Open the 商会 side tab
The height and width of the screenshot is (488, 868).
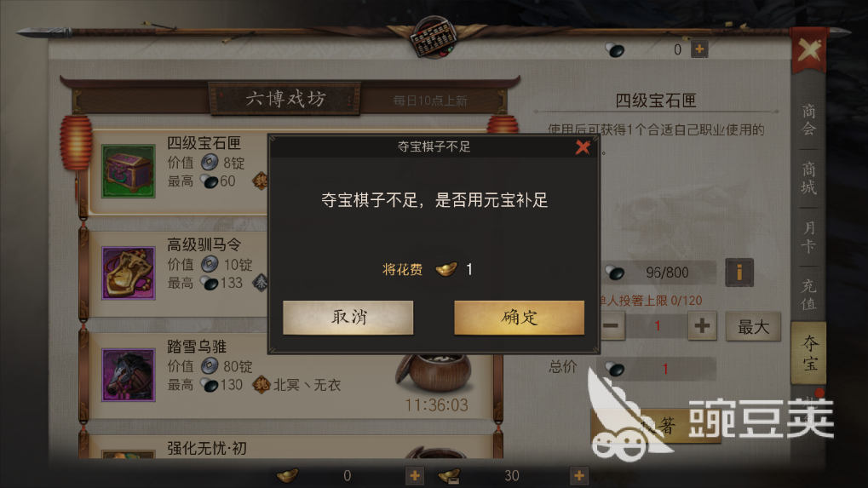point(808,120)
